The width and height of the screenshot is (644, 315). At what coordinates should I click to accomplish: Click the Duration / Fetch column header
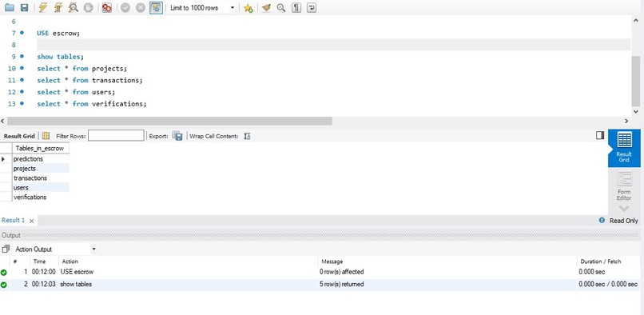click(x=601, y=261)
